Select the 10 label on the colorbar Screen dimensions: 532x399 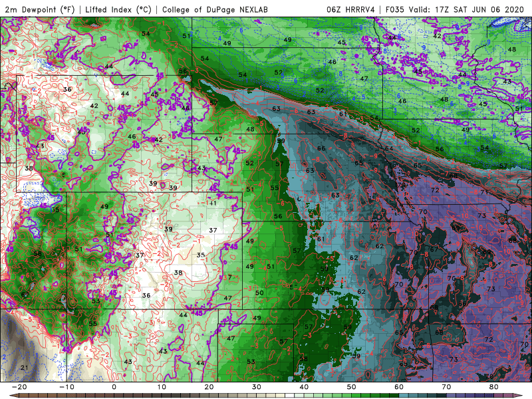pyautogui.click(x=162, y=387)
